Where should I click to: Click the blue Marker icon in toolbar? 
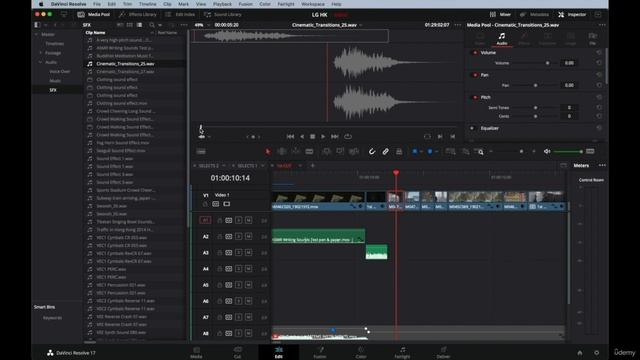click(x=430, y=151)
